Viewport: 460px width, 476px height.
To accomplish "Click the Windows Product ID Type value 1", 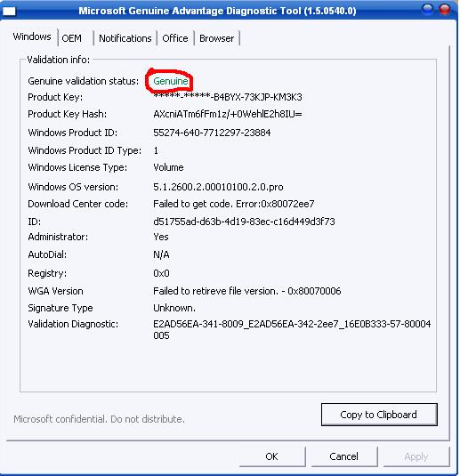I will 156,150.
